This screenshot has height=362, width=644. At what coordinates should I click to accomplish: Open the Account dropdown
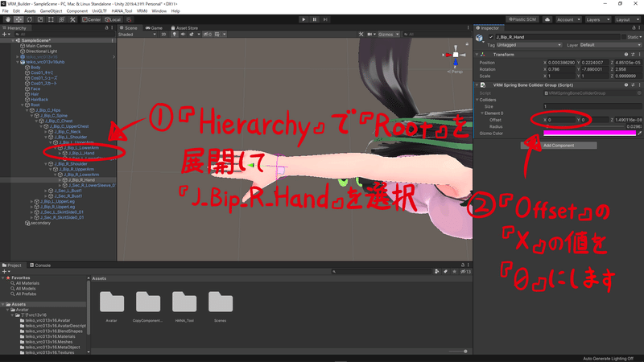pyautogui.click(x=568, y=19)
